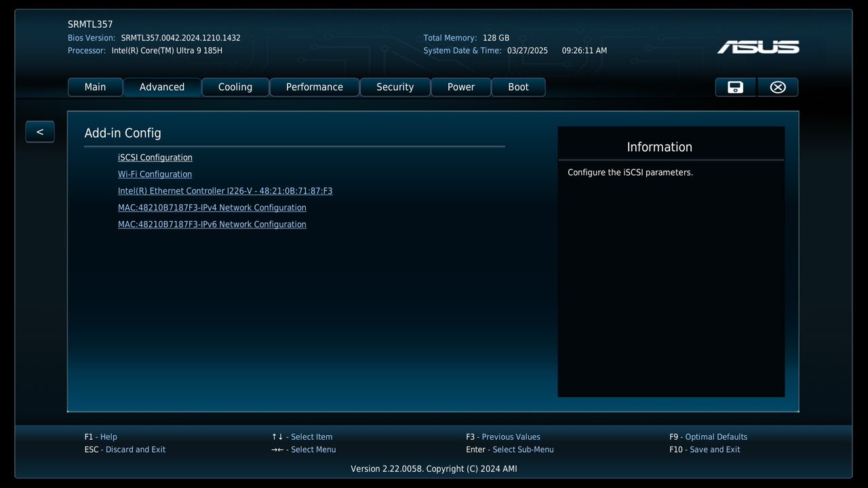Go back using the < arrow button
Screen dimensions: 868x488
[x=40, y=131]
